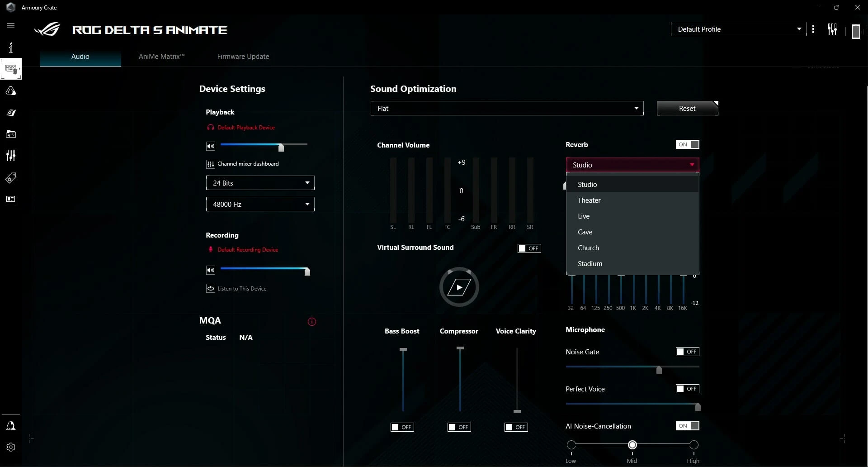Play the Virtual Surround Sound demo
This screenshot has height=467, width=868.
[x=459, y=287]
